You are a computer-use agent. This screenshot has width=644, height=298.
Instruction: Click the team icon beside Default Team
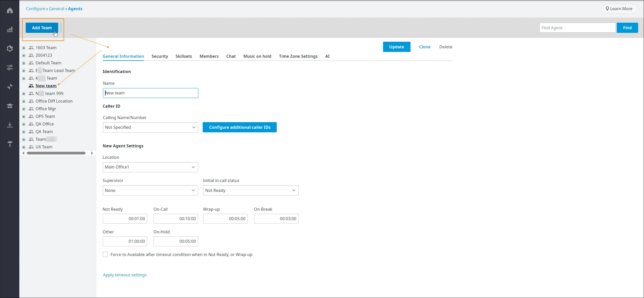click(31, 63)
